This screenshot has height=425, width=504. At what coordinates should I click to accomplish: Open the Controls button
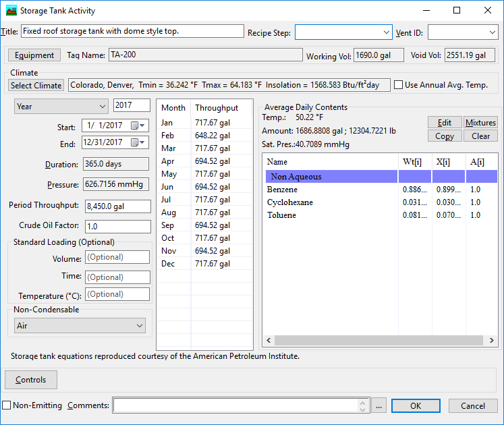coord(31,380)
